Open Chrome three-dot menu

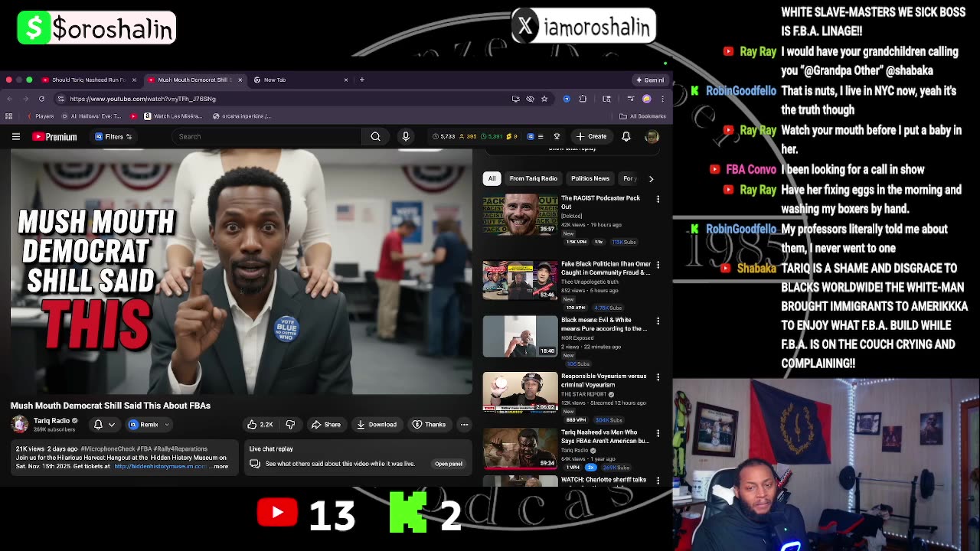click(x=662, y=99)
